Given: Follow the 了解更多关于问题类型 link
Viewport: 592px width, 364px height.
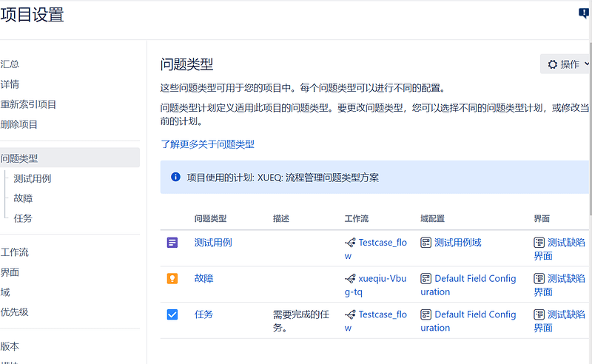Looking at the screenshot, I should click(x=207, y=144).
